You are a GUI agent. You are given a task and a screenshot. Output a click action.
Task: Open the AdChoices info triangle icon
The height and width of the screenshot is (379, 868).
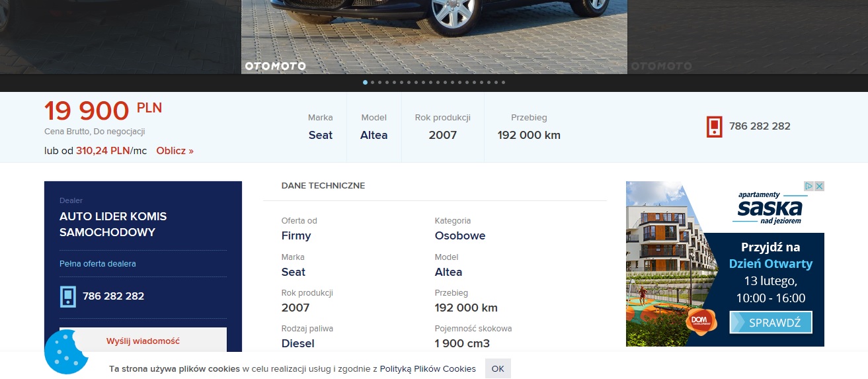point(809,187)
